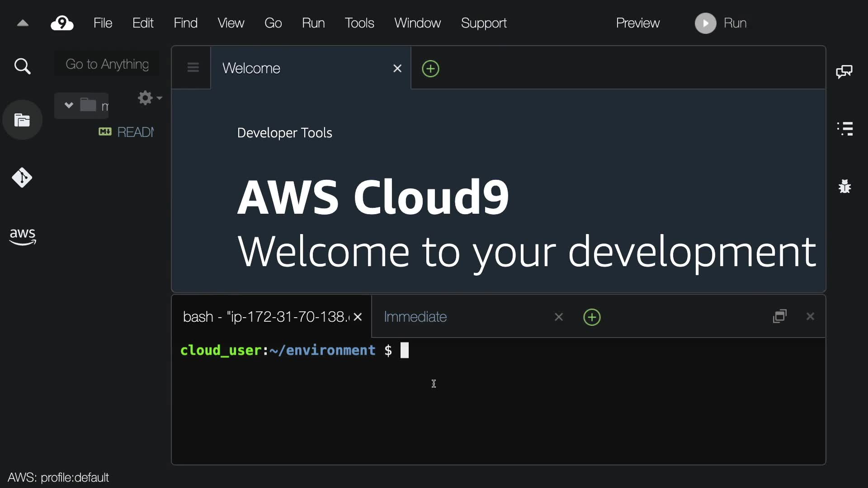
Task: Focus the Go to Anything field
Action: click(107, 64)
